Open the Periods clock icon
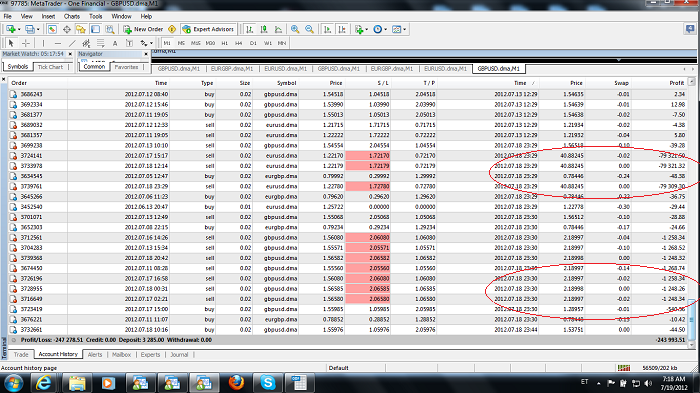The image size is (700, 393). 378,29
